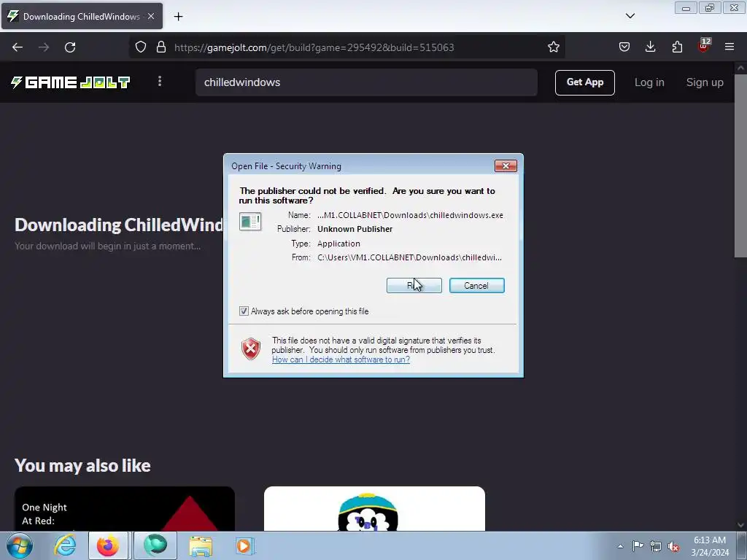The width and height of the screenshot is (747, 560).
Task: Click the forward navigation arrow
Action: tap(44, 47)
